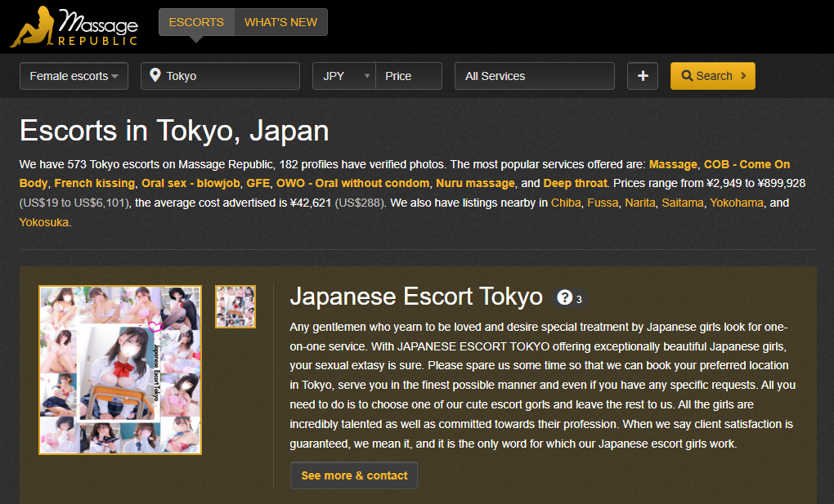Open the Female escorts dropdown

tap(74, 76)
